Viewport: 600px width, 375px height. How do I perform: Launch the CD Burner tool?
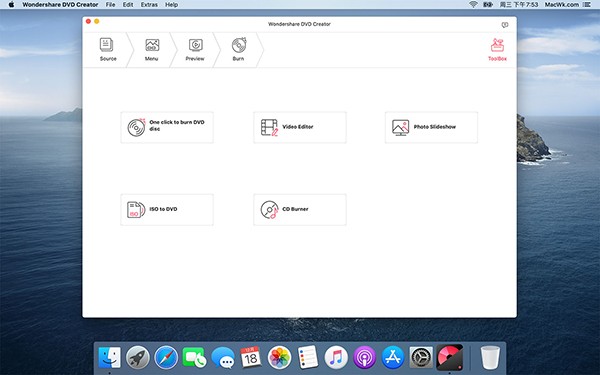pos(300,210)
